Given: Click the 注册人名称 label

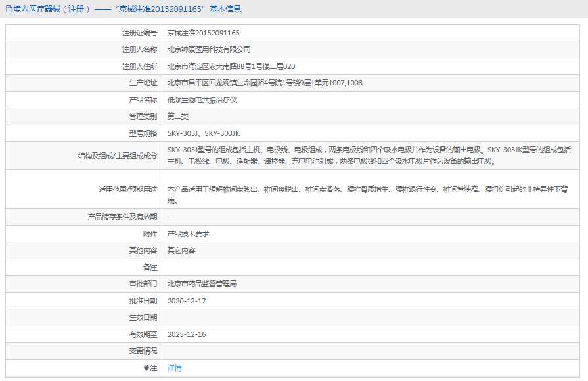Looking at the screenshot, I should click(x=139, y=49).
